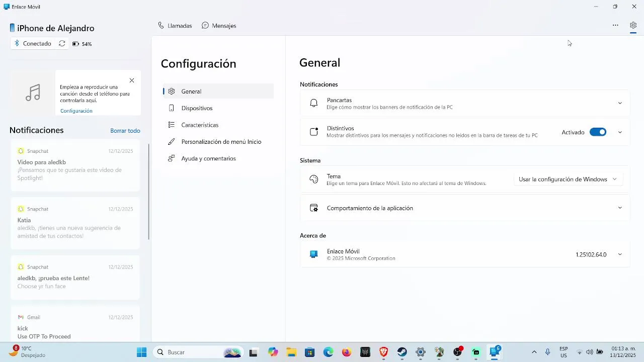Open Steam from the taskbar
Screen dimensions: 644x362
coord(402,352)
